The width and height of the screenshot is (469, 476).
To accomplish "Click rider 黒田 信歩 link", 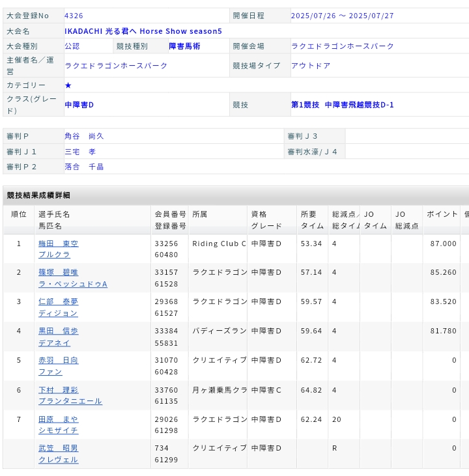I will (x=58, y=331).
